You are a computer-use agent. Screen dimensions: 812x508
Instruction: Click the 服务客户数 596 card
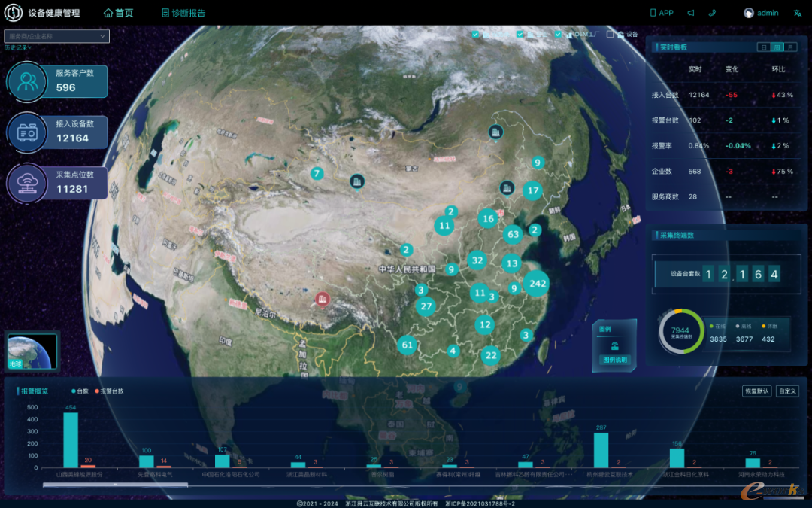(x=58, y=81)
